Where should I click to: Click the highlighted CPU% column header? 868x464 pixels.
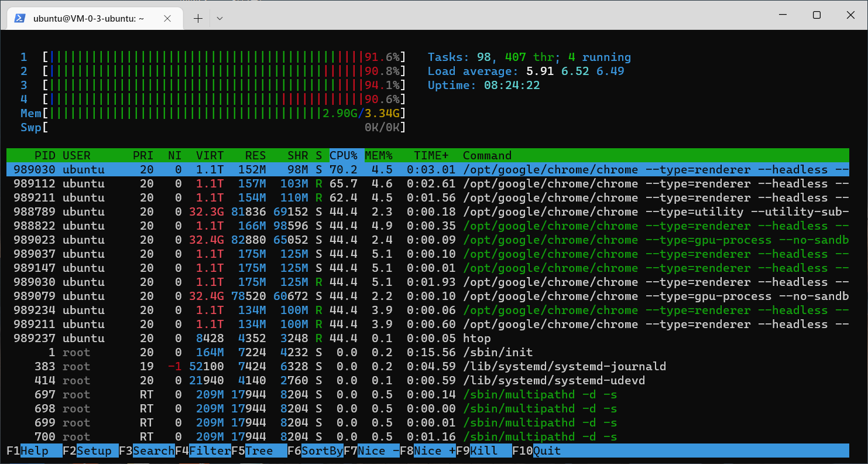345,155
